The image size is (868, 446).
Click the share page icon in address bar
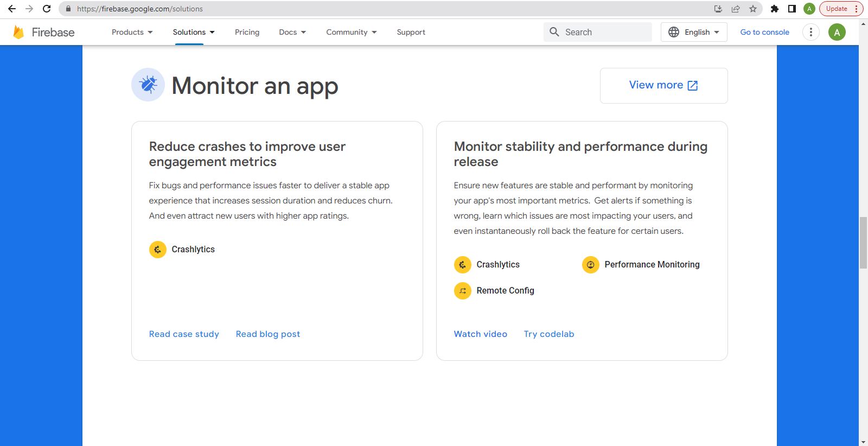coord(736,9)
